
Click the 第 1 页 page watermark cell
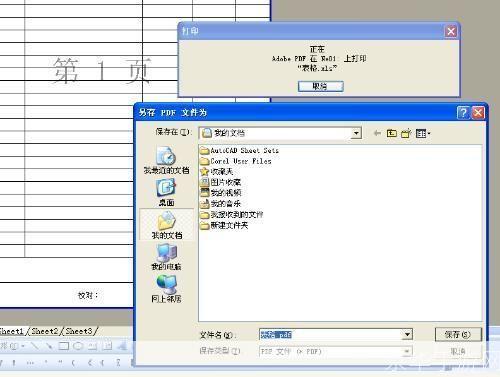101,70
